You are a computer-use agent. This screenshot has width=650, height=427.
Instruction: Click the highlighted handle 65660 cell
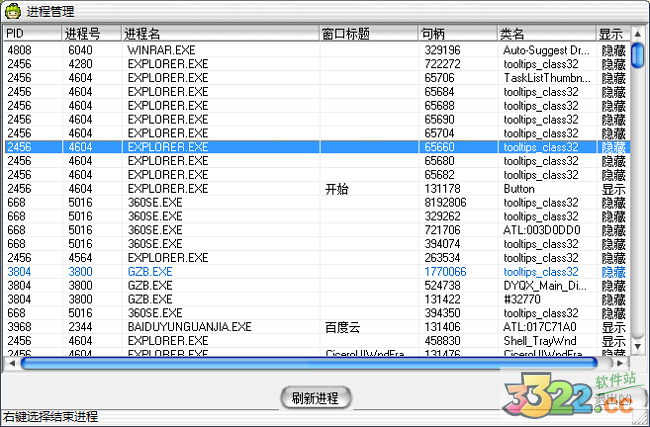click(x=439, y=147)
